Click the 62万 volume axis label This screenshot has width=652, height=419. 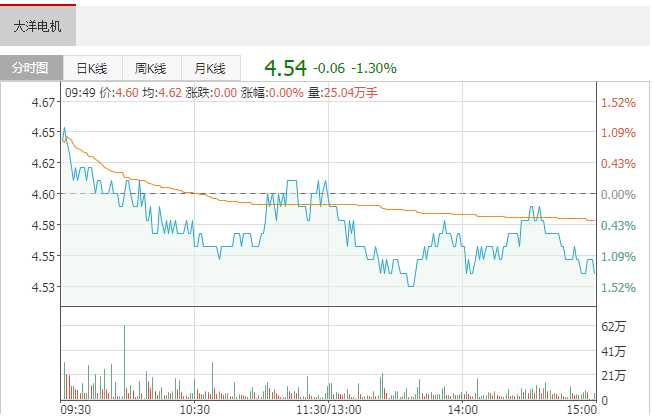pos(613,327)
